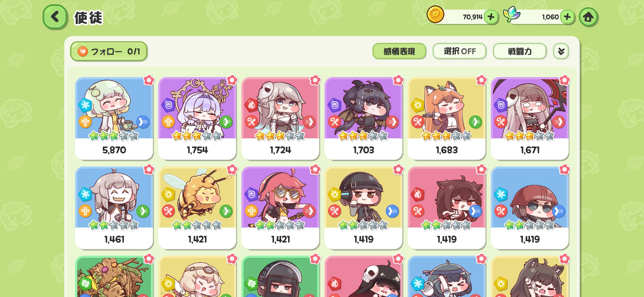
Task: Toggle the 感情表現 emotion display button
Action: click(x=399, y=51)
